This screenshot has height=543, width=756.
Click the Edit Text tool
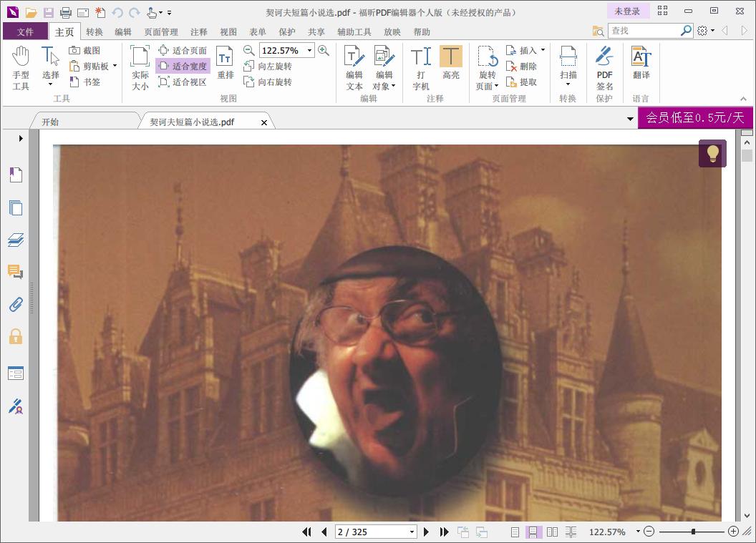[354, 67]
